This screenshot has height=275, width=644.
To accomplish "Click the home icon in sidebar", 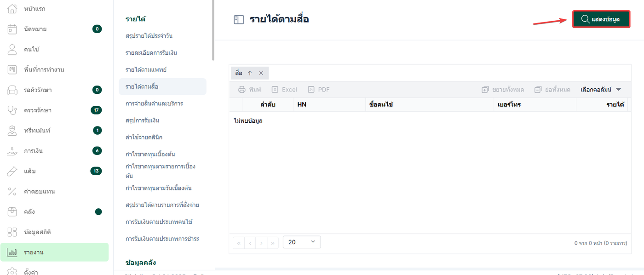I will pos(12,9).
